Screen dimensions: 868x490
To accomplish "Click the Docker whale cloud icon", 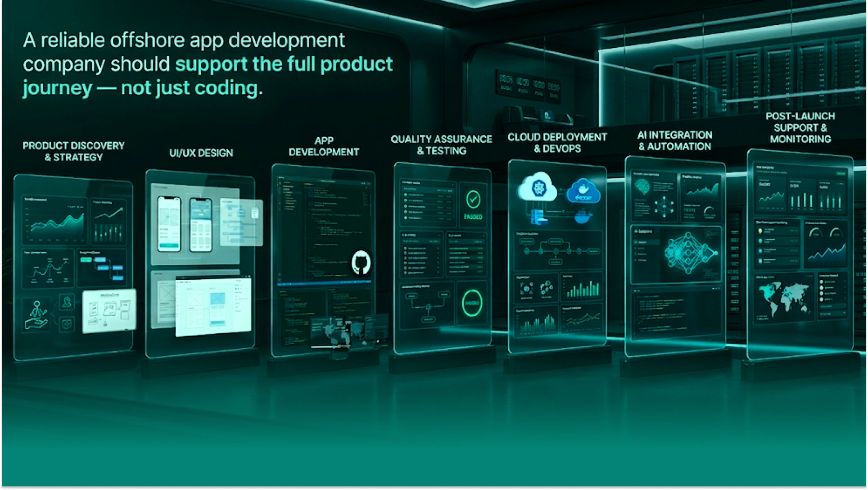I will pyautogui.click(x=583, y=191).
